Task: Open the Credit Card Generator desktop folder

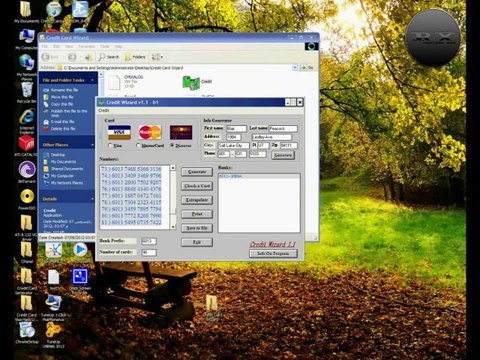Action: click(x=27, y=280)
